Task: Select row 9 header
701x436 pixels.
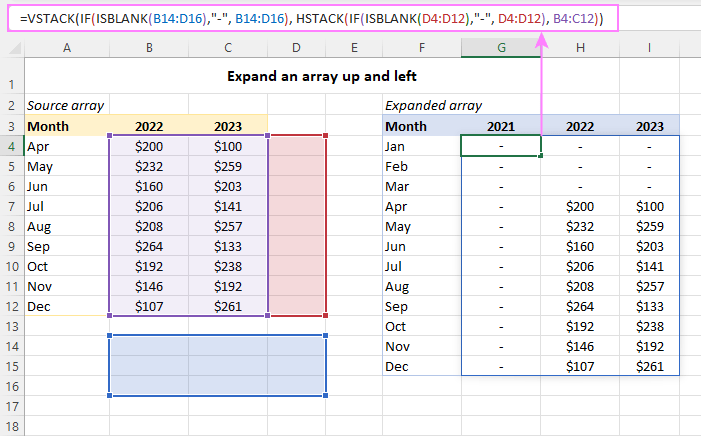Action: tap(12, 246)
